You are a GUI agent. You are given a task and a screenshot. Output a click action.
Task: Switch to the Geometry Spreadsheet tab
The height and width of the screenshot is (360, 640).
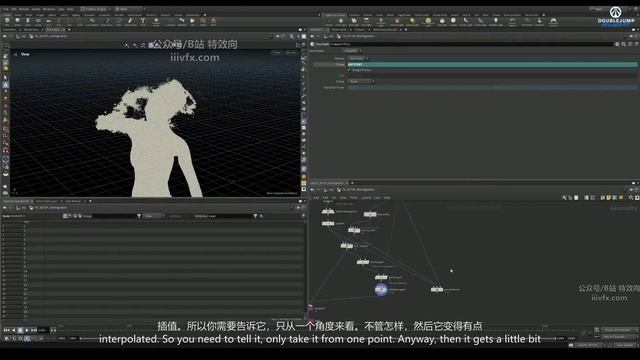16,201
